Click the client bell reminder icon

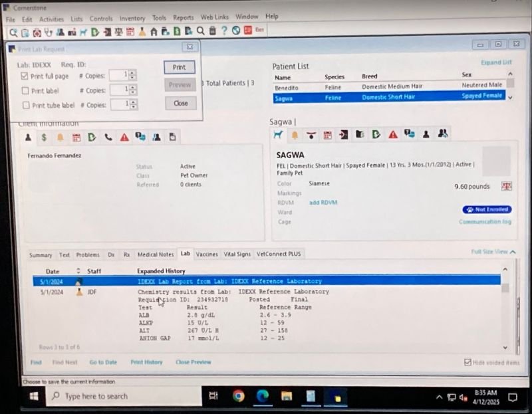[60, 138]
